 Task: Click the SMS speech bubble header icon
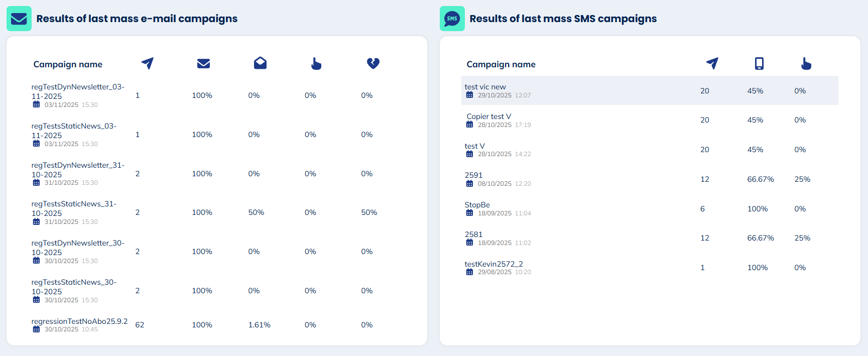(x=452, y=19)
